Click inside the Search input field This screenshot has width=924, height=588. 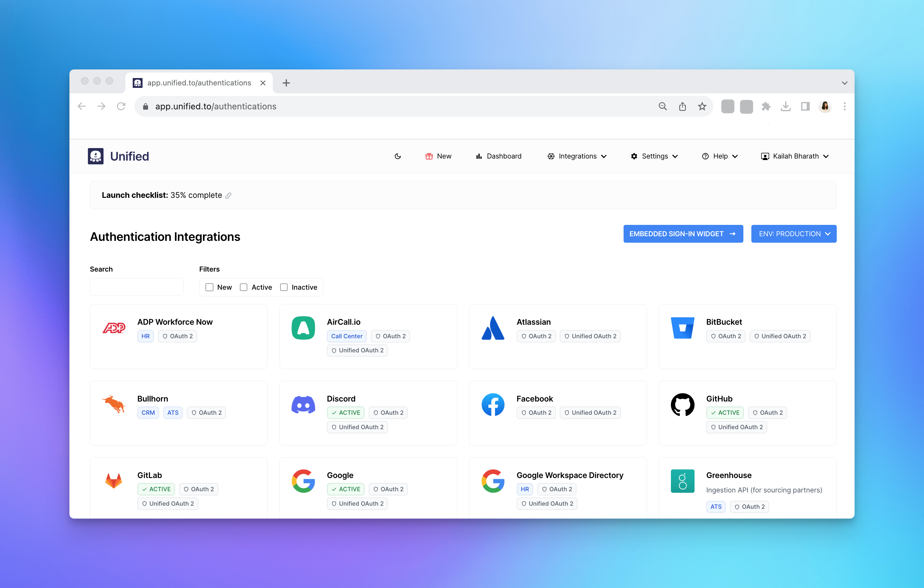137,287
